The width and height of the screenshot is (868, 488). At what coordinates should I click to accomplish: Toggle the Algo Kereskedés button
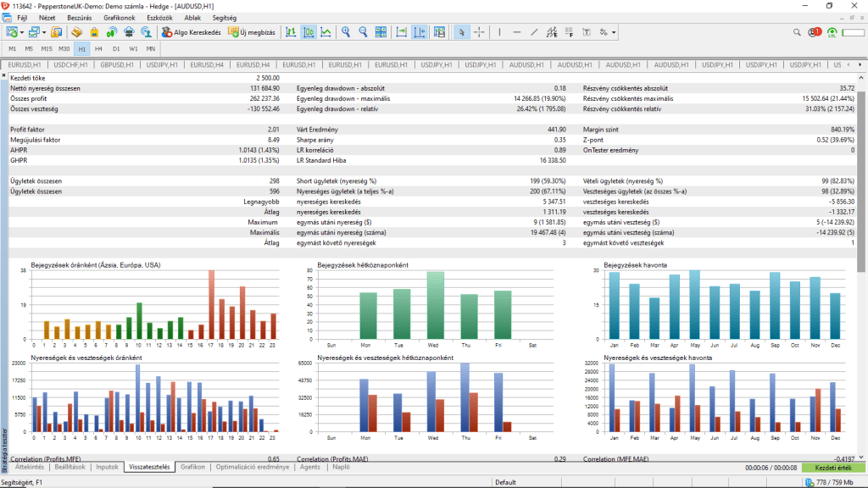192,32
